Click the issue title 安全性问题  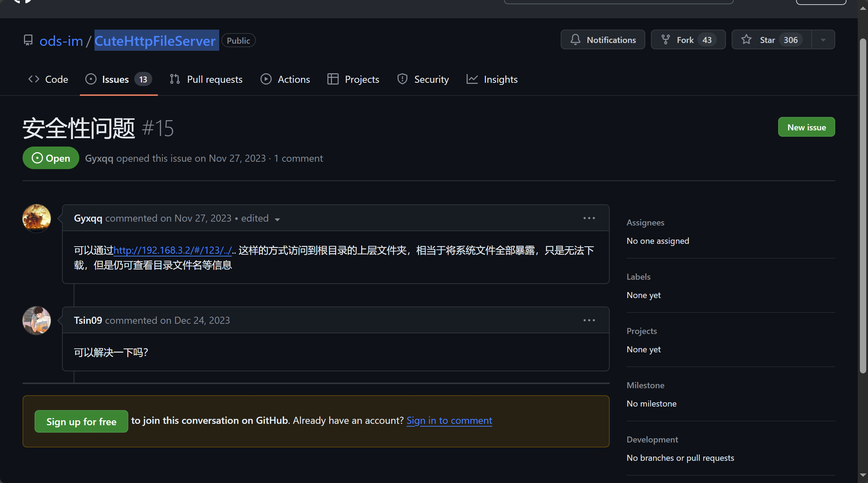tap(79, 128)
